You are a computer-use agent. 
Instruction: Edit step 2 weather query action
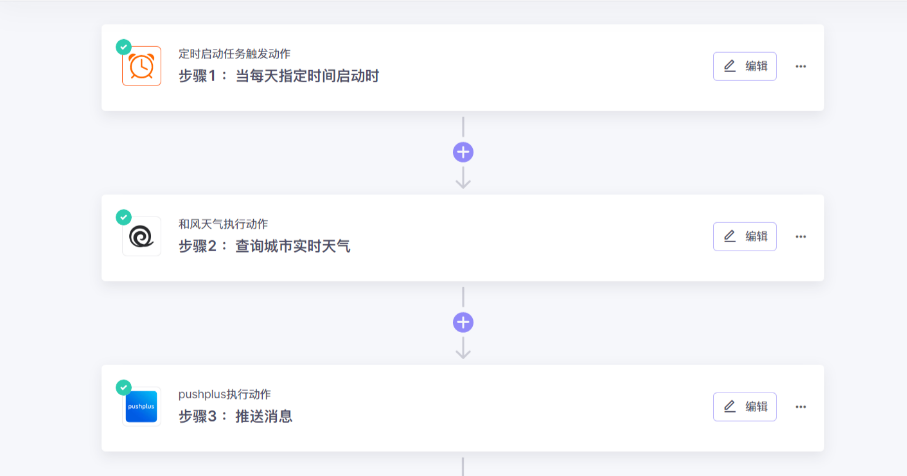click(x=744, y=236)
